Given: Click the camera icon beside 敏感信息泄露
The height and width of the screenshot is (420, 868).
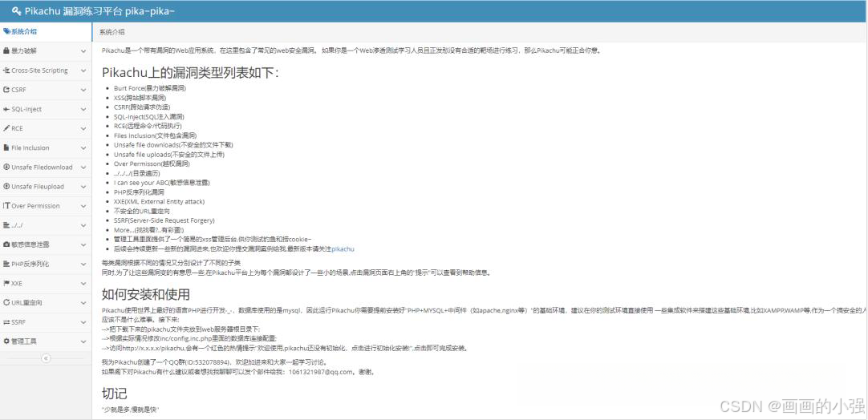Looking at the screenshot, I should [x=6, y=244].
